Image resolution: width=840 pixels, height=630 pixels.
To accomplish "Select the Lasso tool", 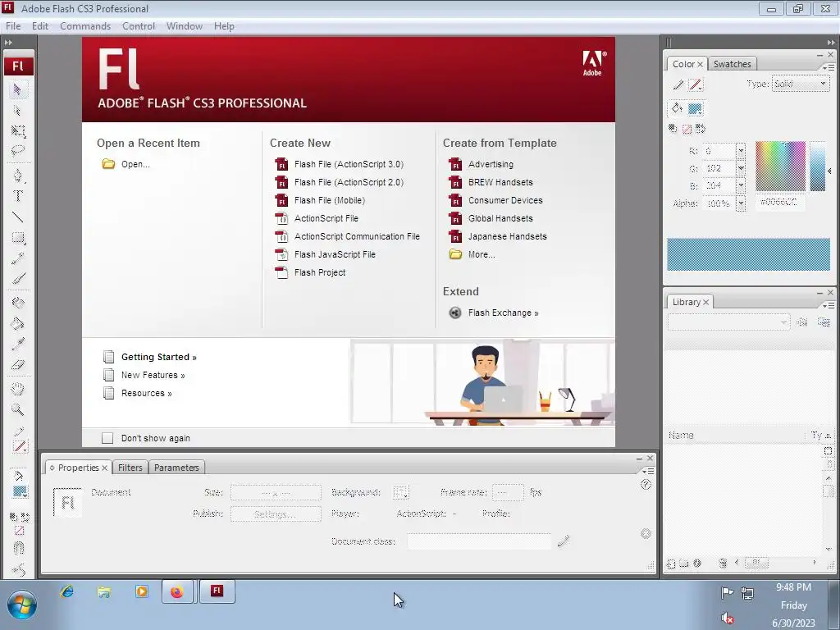I will pos(18,151).
